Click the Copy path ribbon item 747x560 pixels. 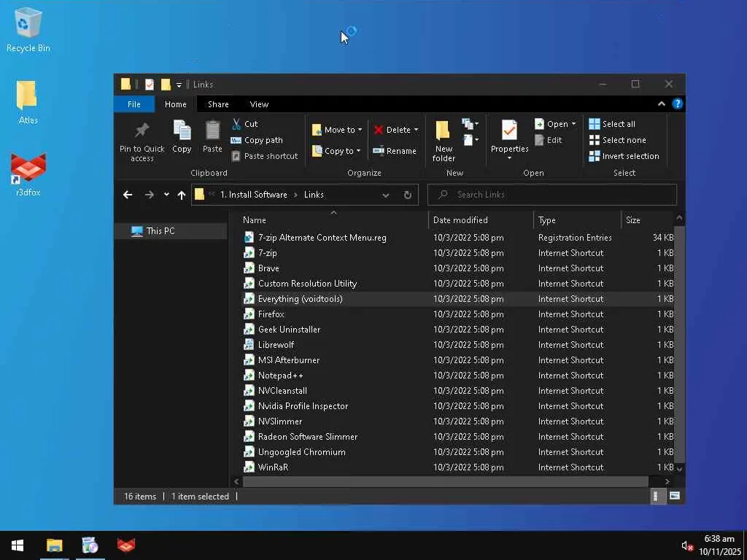click(257, 140)
